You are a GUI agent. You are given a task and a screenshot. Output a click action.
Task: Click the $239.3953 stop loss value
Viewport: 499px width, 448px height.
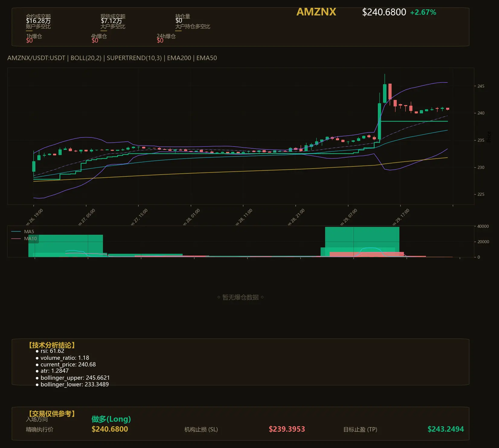click(x=287, y=429)
